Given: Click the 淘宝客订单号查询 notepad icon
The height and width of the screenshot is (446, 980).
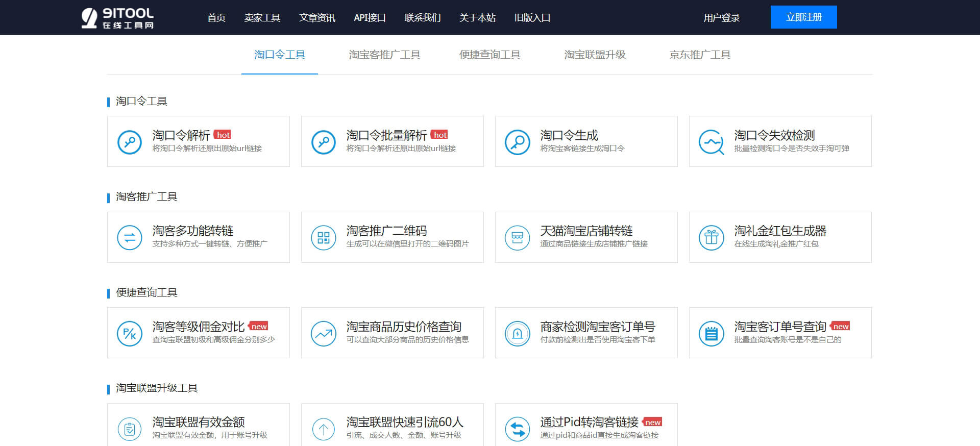Looking at the screenshot, I should pyautogui.click(x=711, y=334).
